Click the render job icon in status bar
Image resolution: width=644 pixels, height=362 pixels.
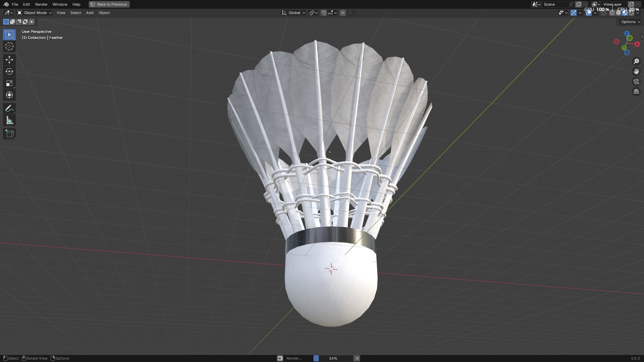[x=280, y=358]
